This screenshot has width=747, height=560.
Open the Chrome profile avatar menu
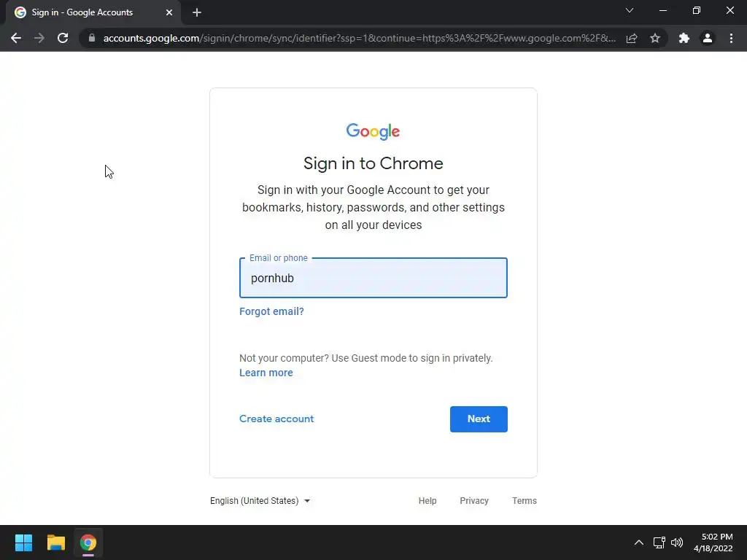pyautogui.click(x=708, y=38)
